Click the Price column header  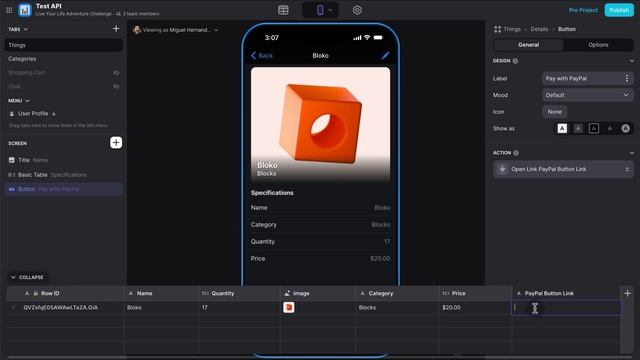click(x=475, y=293)
